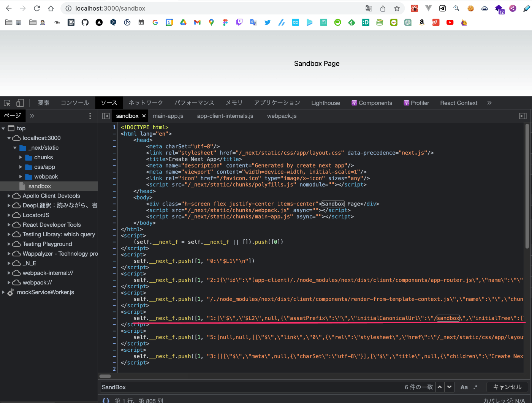Screen dimensions: 532x403
Task: Select the ソース tab
Action: tap(109, 103)
